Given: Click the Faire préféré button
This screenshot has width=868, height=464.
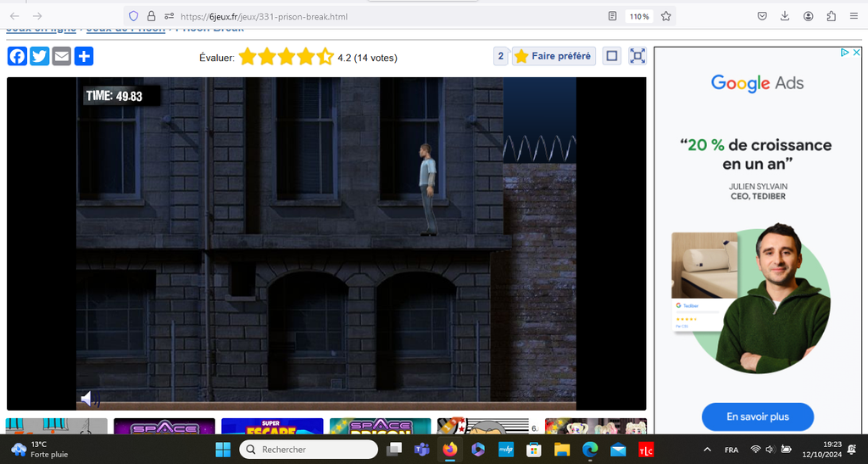Looking at the screenshot, I should [x=553, y=56].
